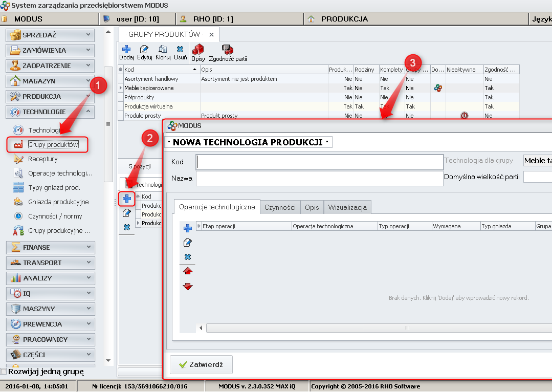Image resolution: width=552 pixels, height=392 pixels.
Task: Move operation down with red arrow
Action: click(188, 286)
